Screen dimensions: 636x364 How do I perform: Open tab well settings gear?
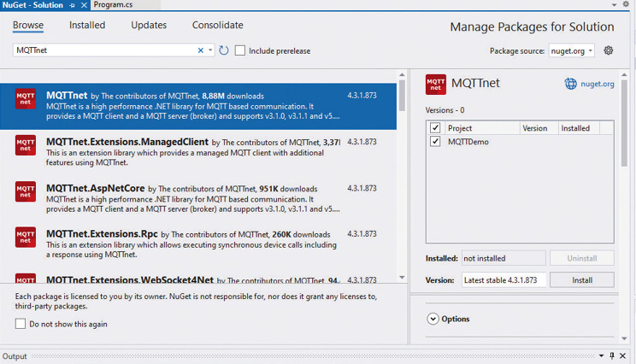626,4
